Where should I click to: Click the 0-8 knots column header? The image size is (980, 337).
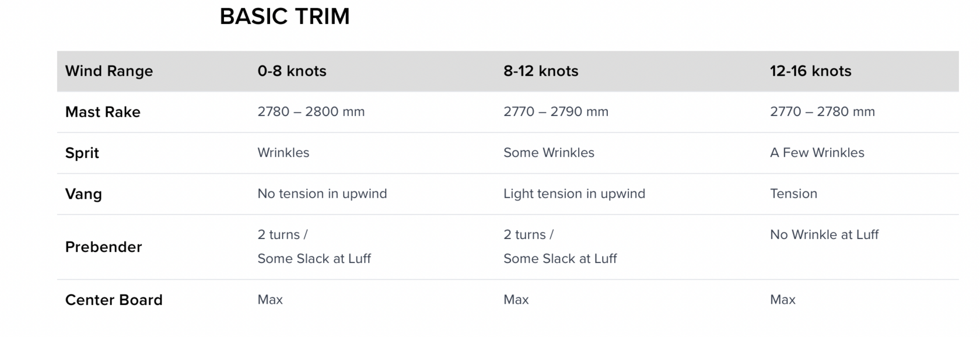click(292, 71)
